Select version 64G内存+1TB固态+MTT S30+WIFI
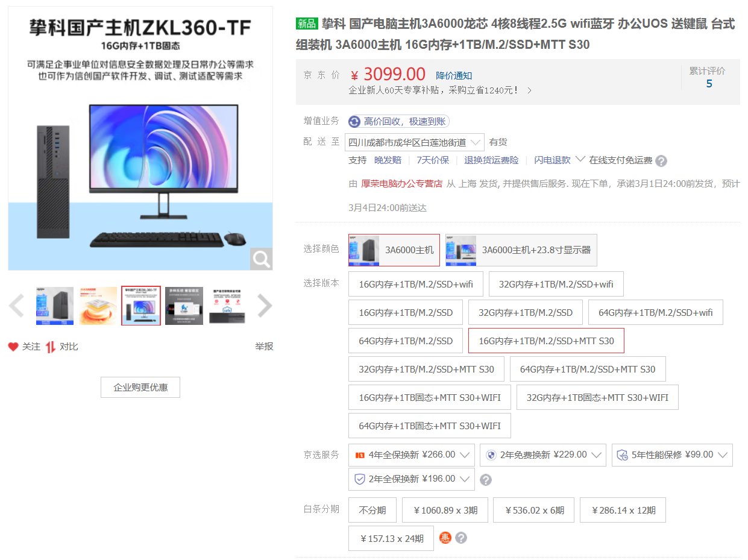Image resolution: width=748 pixels, height=560 pixels. click(x=430, y=426)
